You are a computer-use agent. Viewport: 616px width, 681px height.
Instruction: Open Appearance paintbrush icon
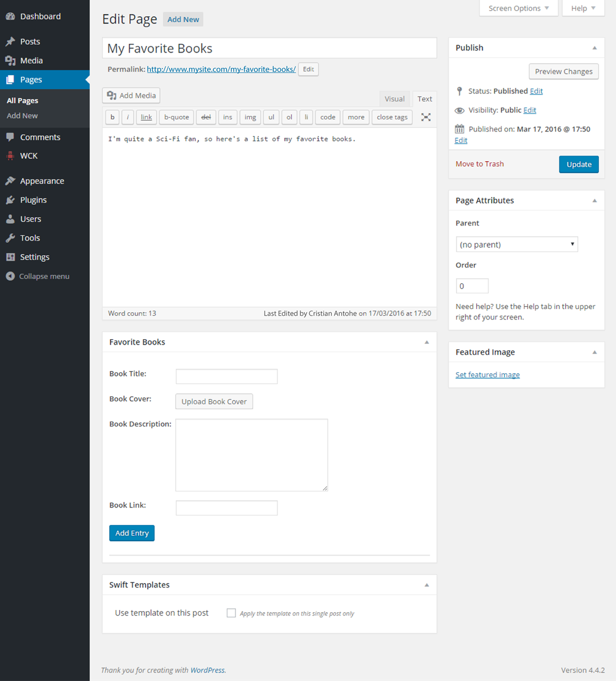click(x=10, y=181)
